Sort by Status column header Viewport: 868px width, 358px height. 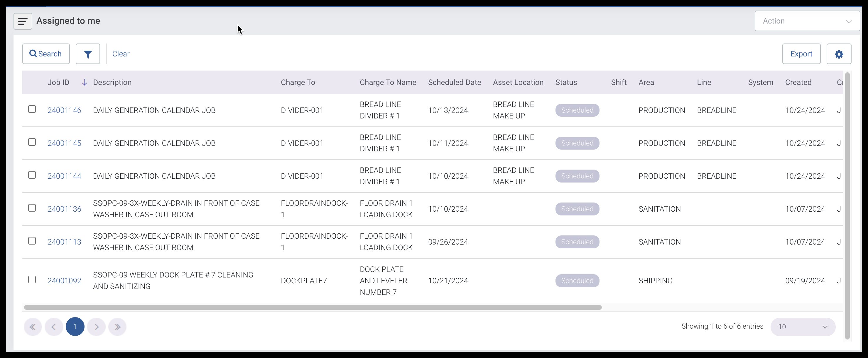(x=566, y=82)
